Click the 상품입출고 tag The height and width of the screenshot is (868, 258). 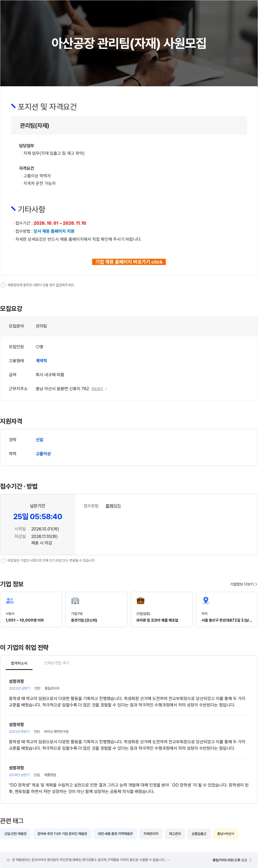(199, 833)
